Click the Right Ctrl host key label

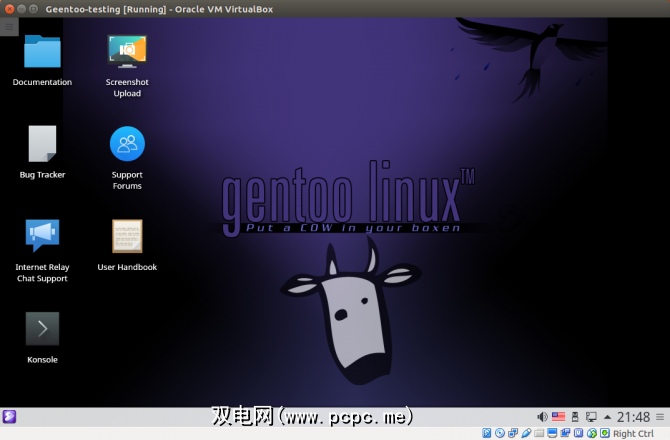(x=633, y=434)
